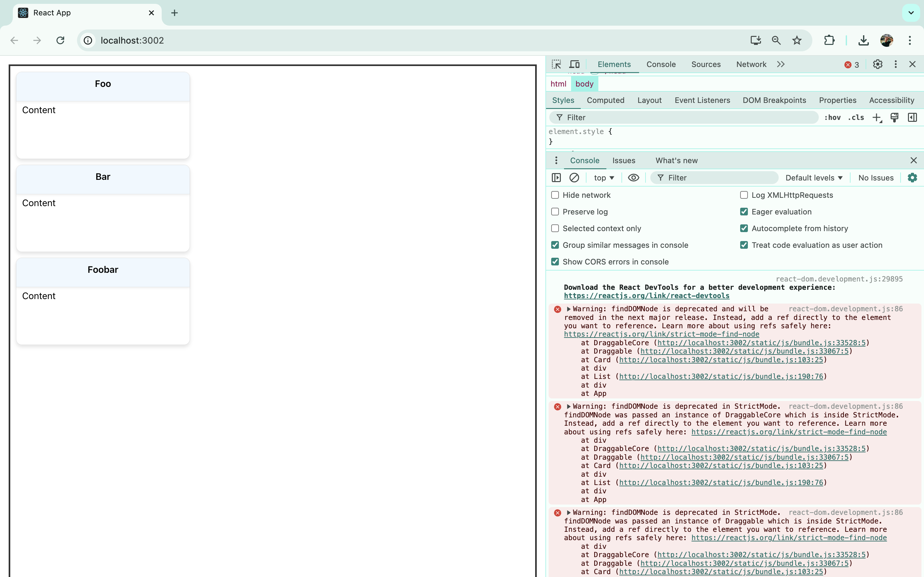924x577 pixels.
Task: Click the Issues tab in console drawer
Action: [x=624, y=160]
